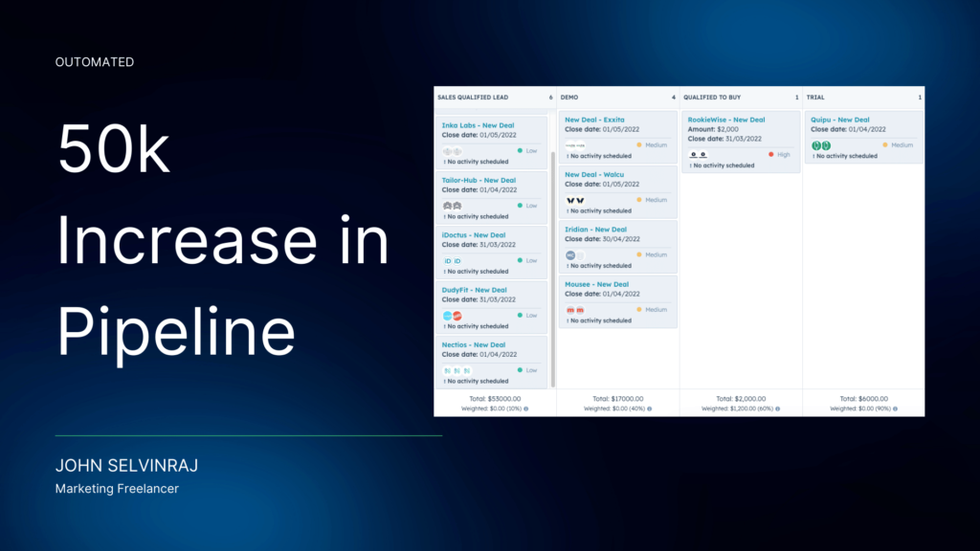The width and height of the screenshot is (980, 551).
Task: Click info icon beside Trial weighted total
Action: coord(895,408)
